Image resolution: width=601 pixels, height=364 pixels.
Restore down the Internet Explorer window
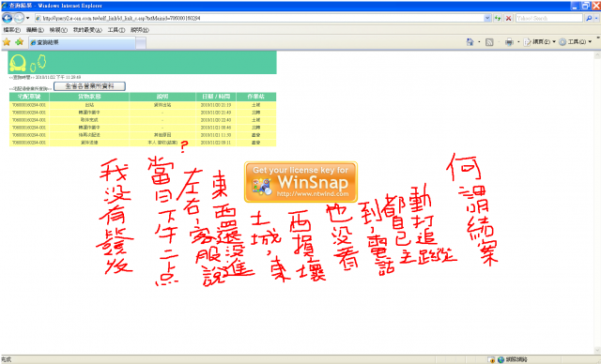(x=585, y=6)
